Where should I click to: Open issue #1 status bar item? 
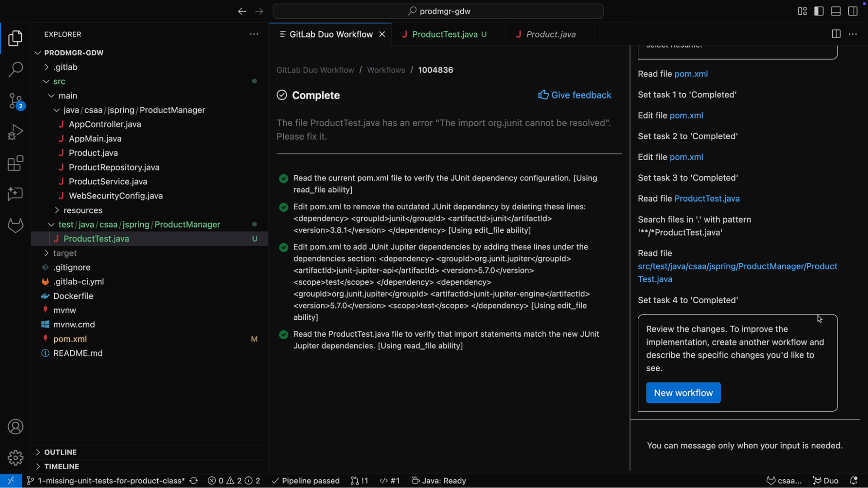(x=389, y=481)
